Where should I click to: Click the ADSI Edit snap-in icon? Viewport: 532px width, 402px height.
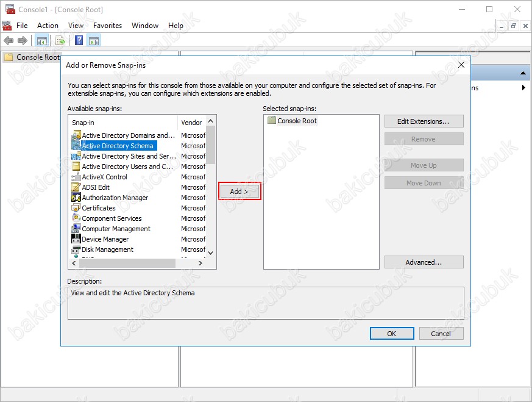tap(76, 187)
